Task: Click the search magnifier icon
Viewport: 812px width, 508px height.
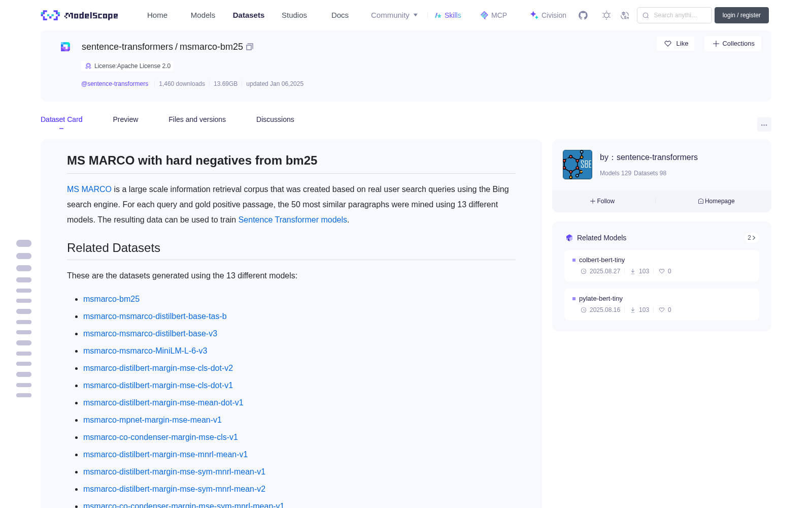Action: (646, 15)
